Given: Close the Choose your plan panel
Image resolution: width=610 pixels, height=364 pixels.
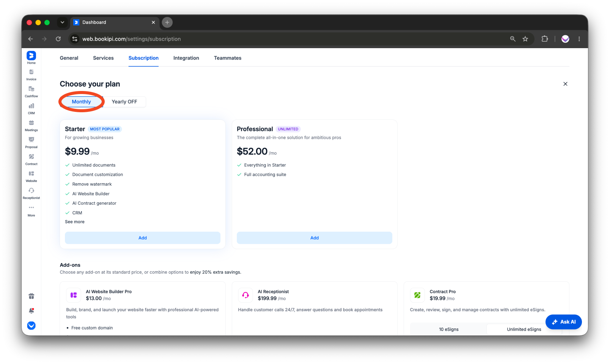Looking at the screenshot, I should coord(565,84).
